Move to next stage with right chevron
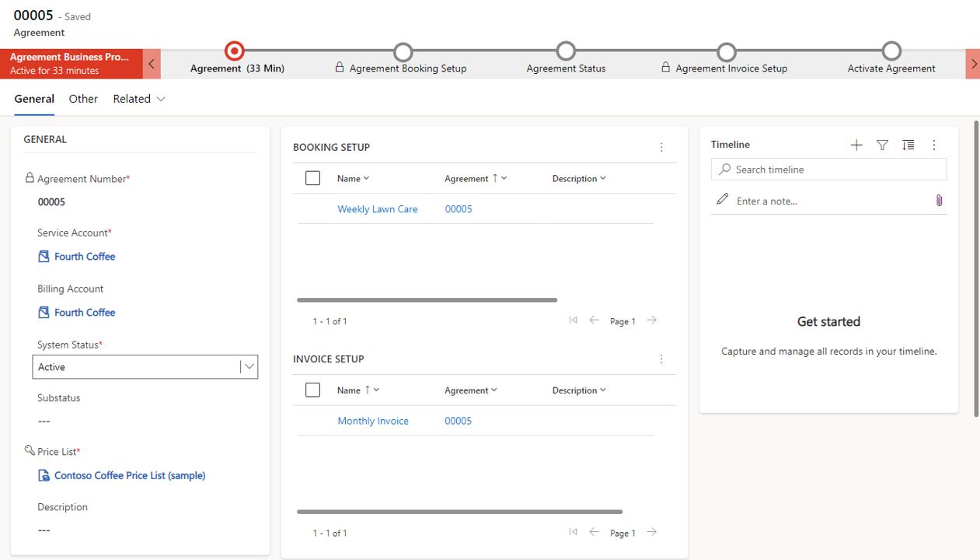Image resolution: width=980 pixels, height=560 pixels. click(973, 64)
